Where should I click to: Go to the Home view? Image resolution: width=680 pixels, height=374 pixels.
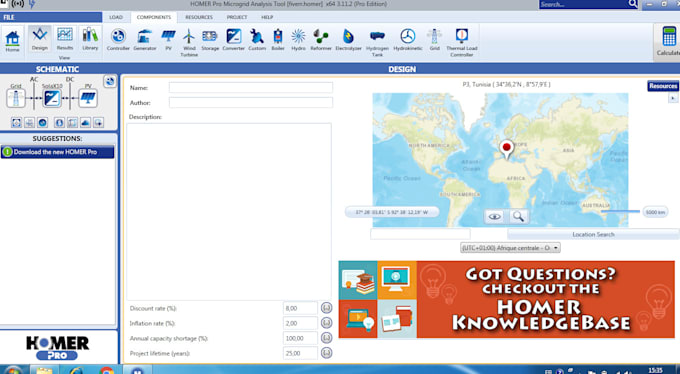coord(12,41)
